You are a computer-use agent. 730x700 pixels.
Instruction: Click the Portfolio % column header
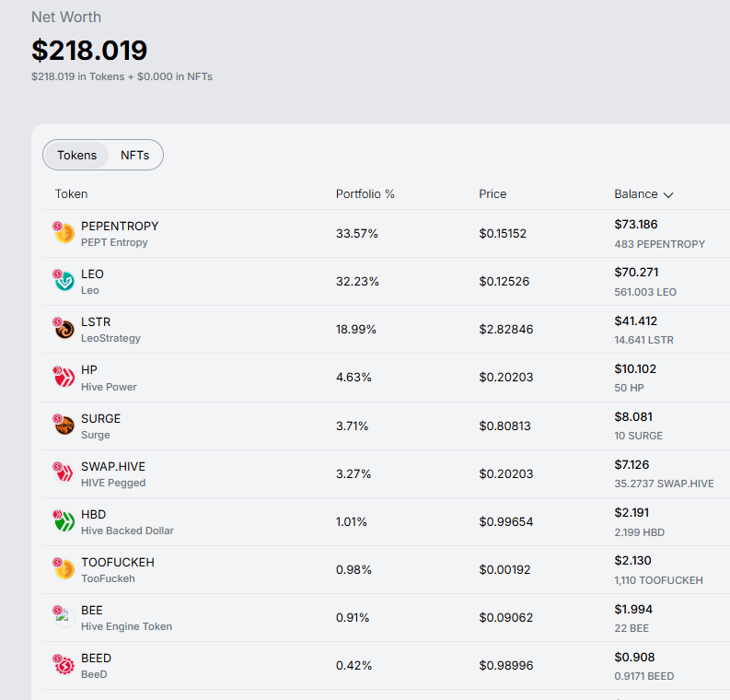pyautogui.click(x=365, y=194)
